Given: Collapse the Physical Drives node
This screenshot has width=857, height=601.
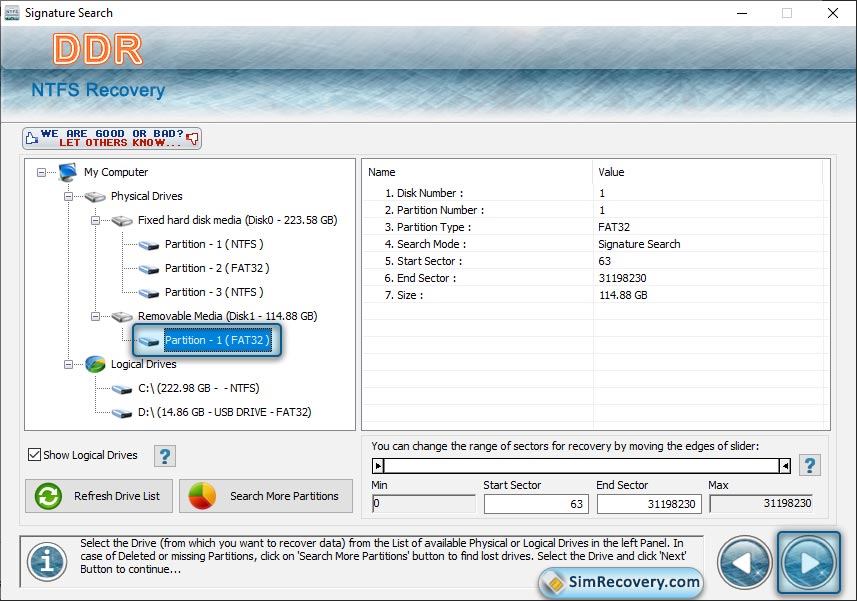Looking at the screenshot, I should [68, 196].
